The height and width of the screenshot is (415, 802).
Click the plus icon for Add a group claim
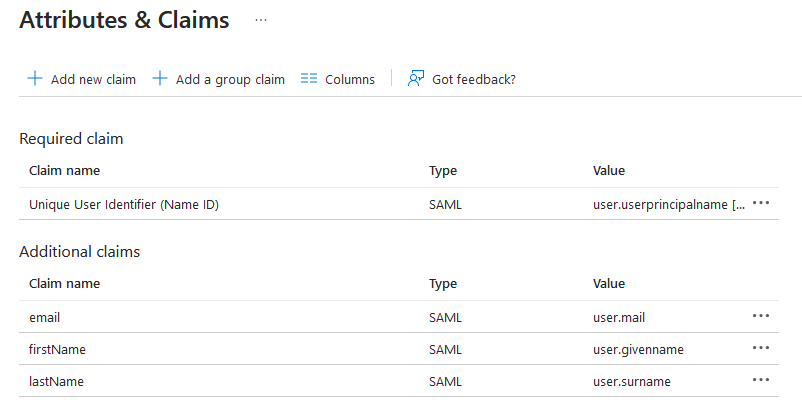(160, 79)
